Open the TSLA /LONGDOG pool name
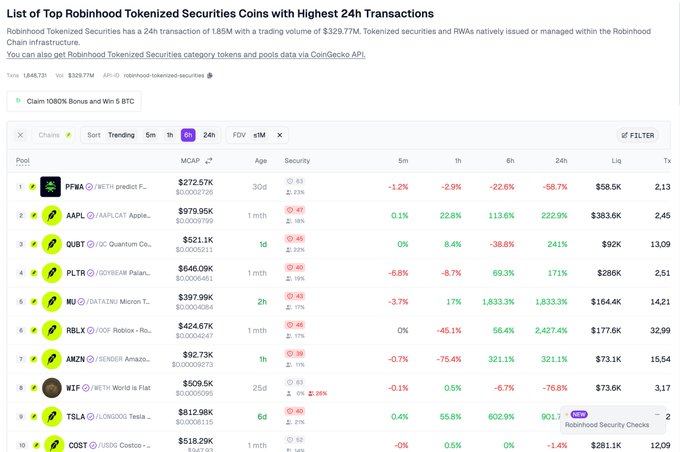This screenshot has width=680, height=452. (108, 416)
